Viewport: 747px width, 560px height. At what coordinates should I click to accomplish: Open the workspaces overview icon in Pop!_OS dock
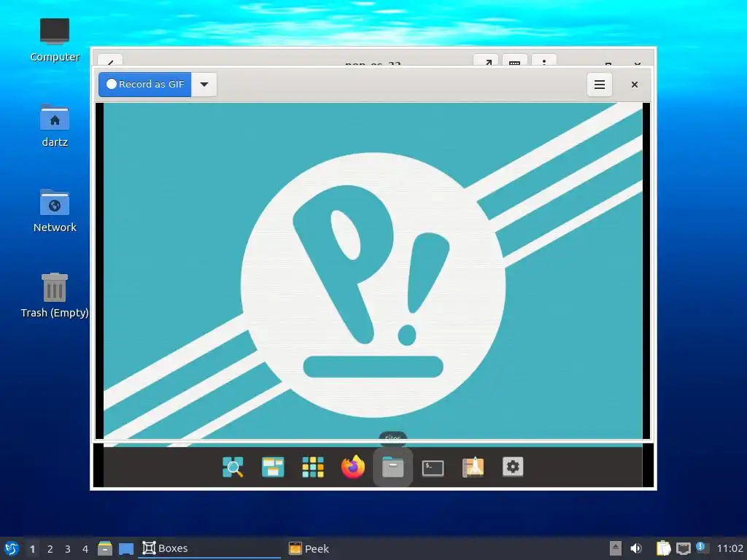tap(273, 467)
